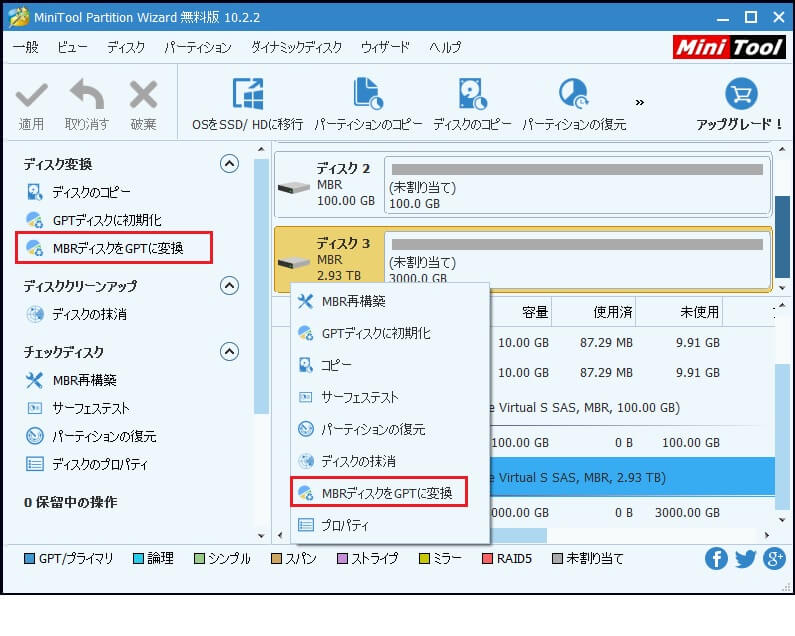Open the Twitter share icon
The height and width of the screenshot is (636, 795).
pyautogui.click(x=745, y=559)
